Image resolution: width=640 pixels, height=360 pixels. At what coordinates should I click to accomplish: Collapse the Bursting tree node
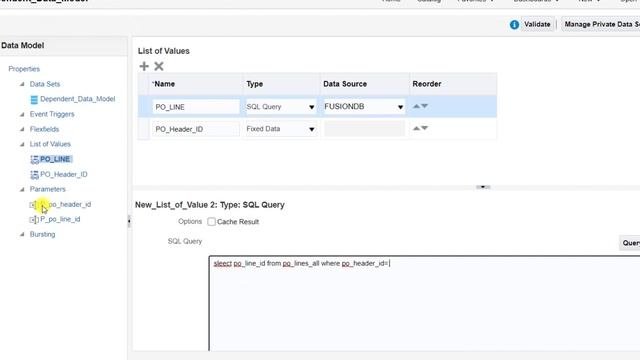[x=22, y=234]
